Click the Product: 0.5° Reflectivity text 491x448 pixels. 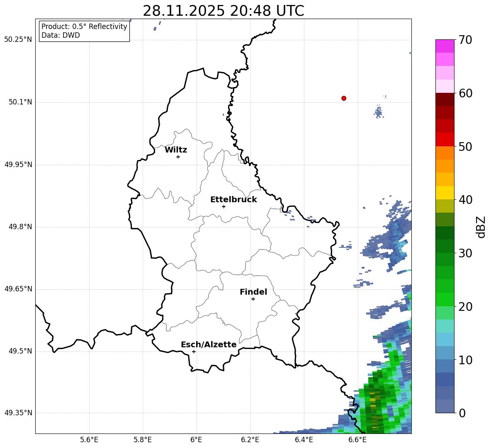point(84,27)
